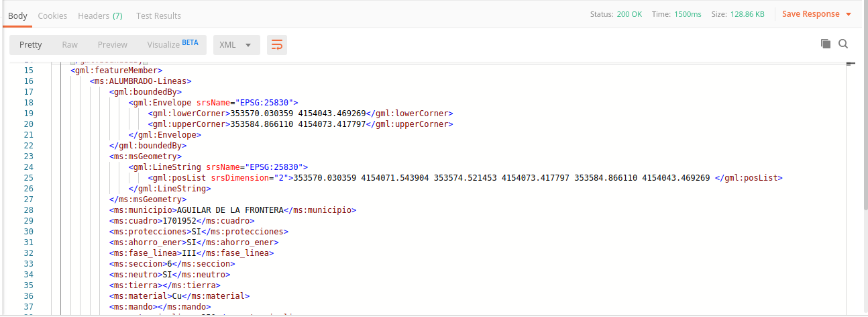
Task: Click the gml:LineString srsName line
Action: click(218, 167)
